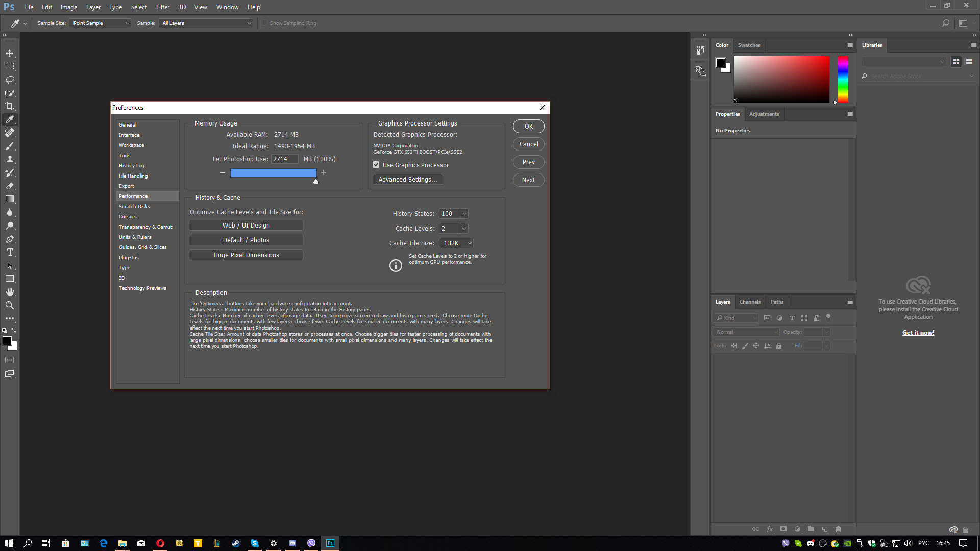
Task: Click Web / UI Design button
Action: 246,226
